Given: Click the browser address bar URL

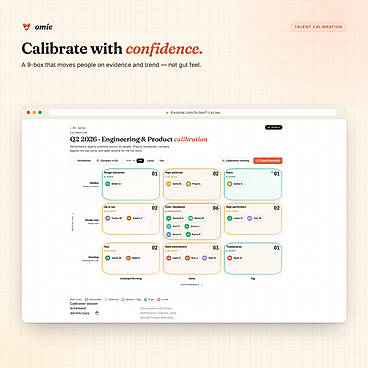Looking at the screenshot, I should click(193, 113).
